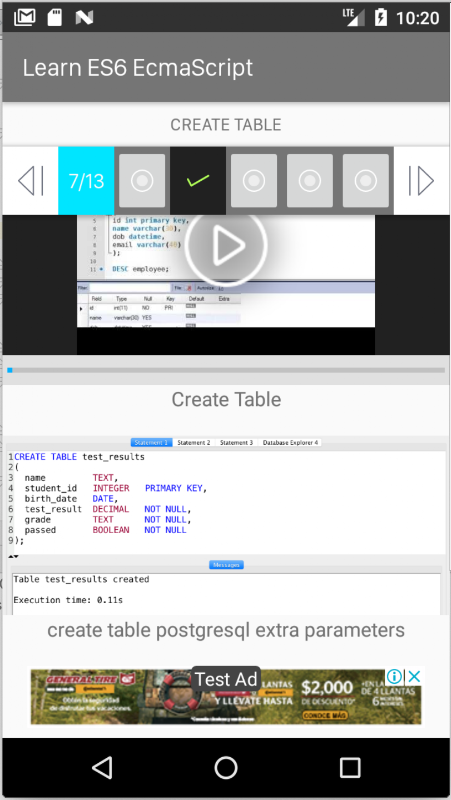Select the first unchecked lesson after 7/13
The image size is (451, 800).
142,181
